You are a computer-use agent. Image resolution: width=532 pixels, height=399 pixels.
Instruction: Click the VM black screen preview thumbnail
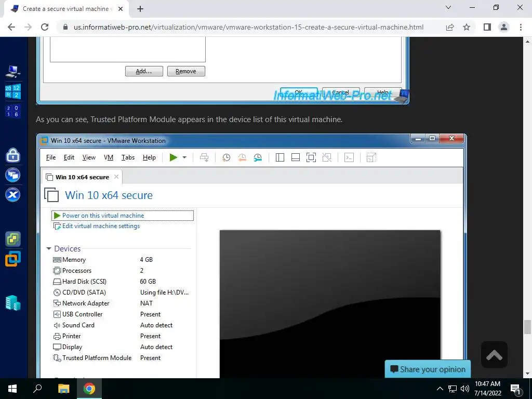[x=330, y=304]
